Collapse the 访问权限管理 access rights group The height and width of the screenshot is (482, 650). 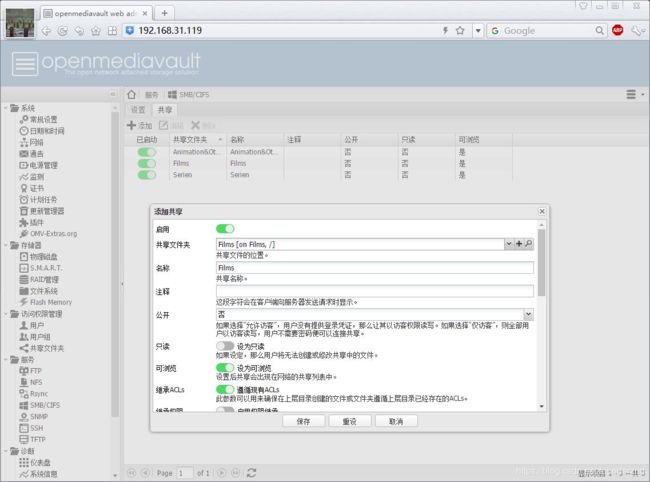pos(6,314)
